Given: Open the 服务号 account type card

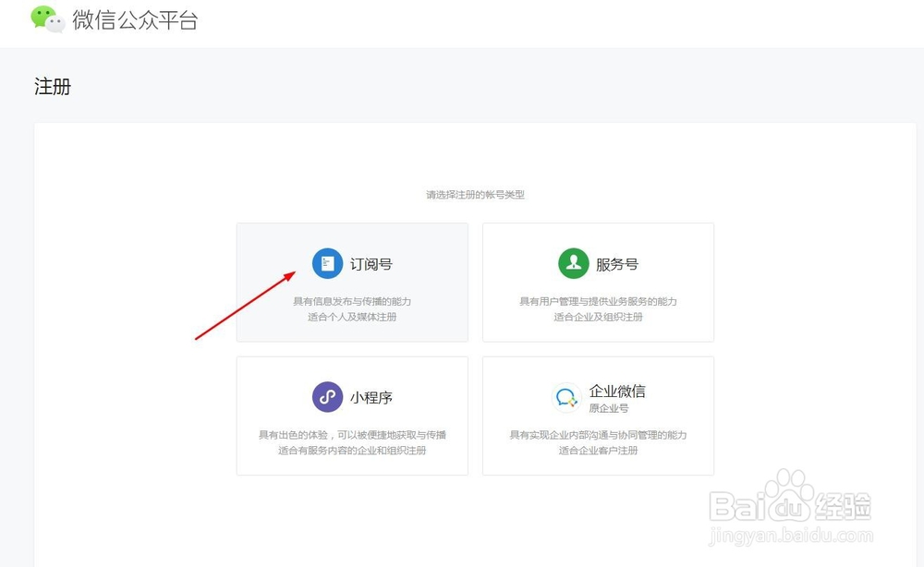Looking at the screenshot, I should (598, 282).
